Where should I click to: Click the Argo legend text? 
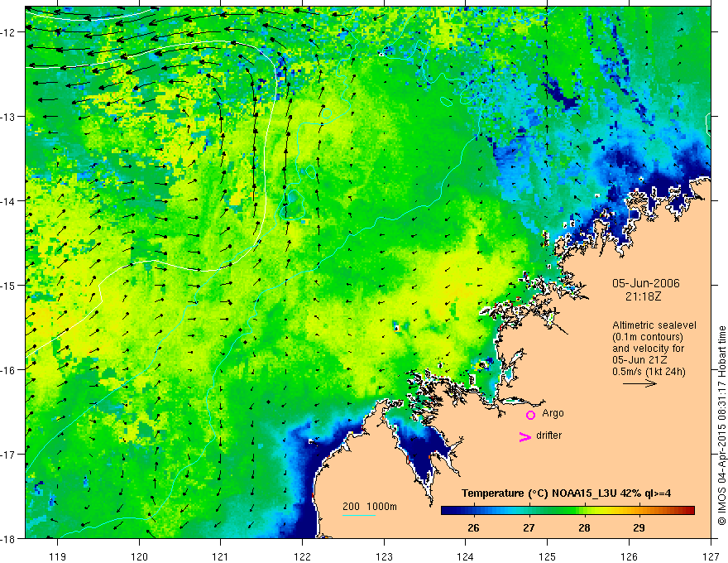click(x=553, y=413)
